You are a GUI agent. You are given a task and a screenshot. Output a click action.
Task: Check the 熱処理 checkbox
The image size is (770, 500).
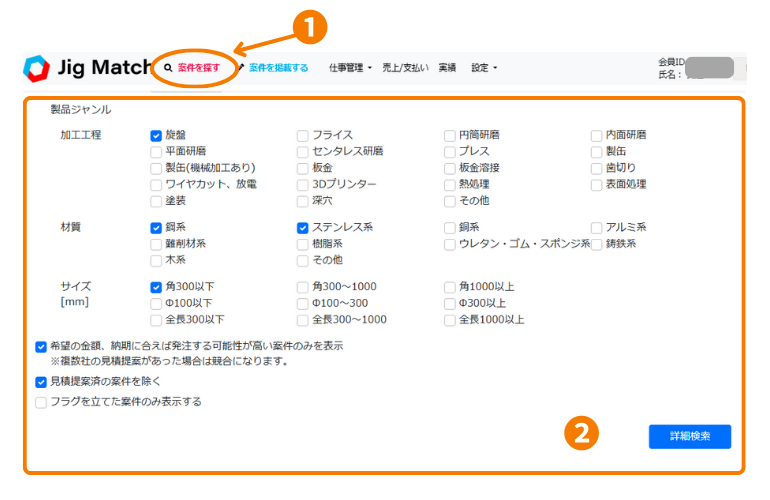coord(449,185)
